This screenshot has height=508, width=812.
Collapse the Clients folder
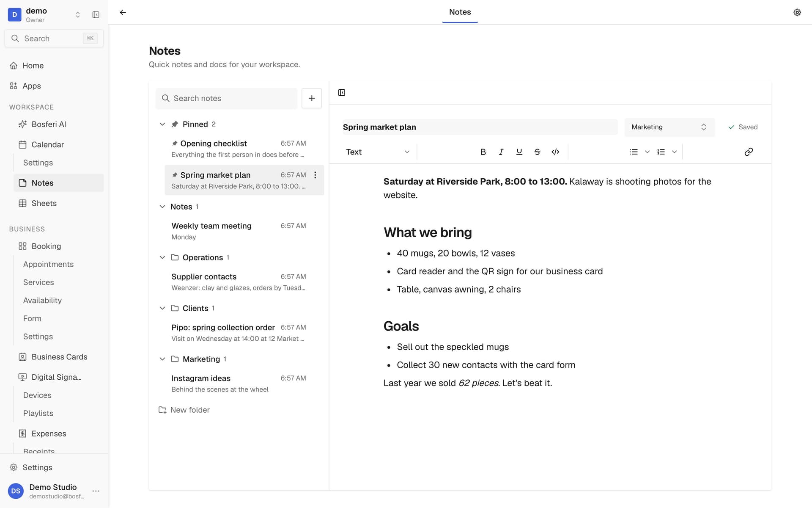[162, 308]
